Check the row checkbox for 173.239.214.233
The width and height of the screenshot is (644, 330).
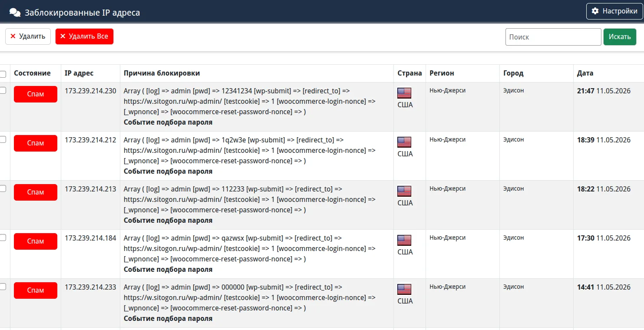(x=3, y=287)
